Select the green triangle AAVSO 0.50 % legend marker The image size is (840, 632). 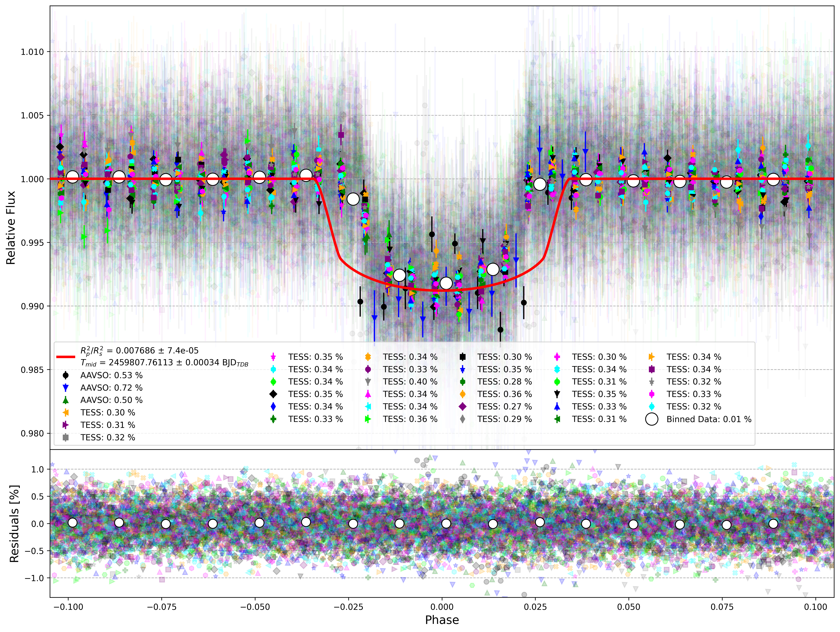66,400
